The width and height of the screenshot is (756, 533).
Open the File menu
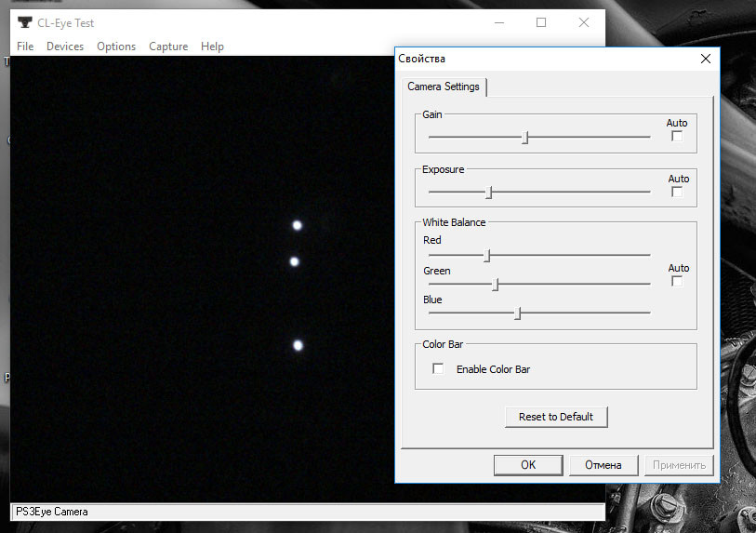(25, 47)
